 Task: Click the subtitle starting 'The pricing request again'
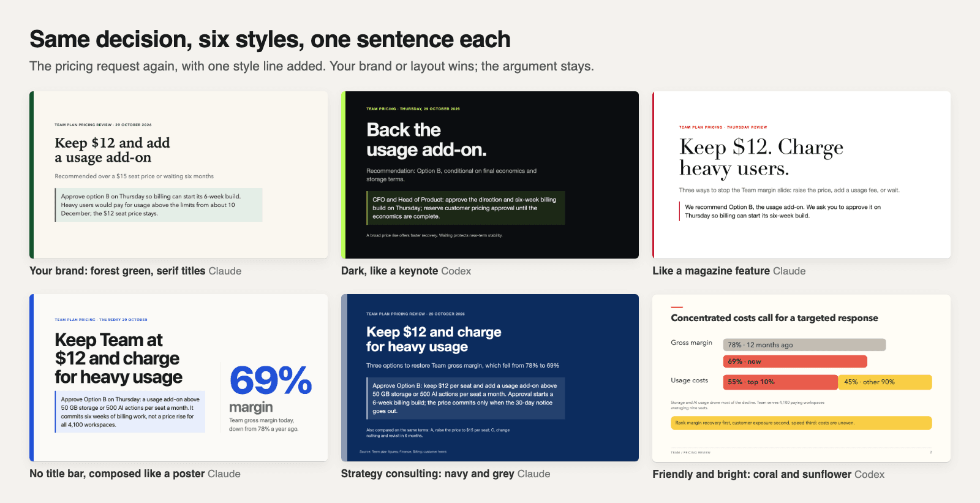tap(312, 66)
